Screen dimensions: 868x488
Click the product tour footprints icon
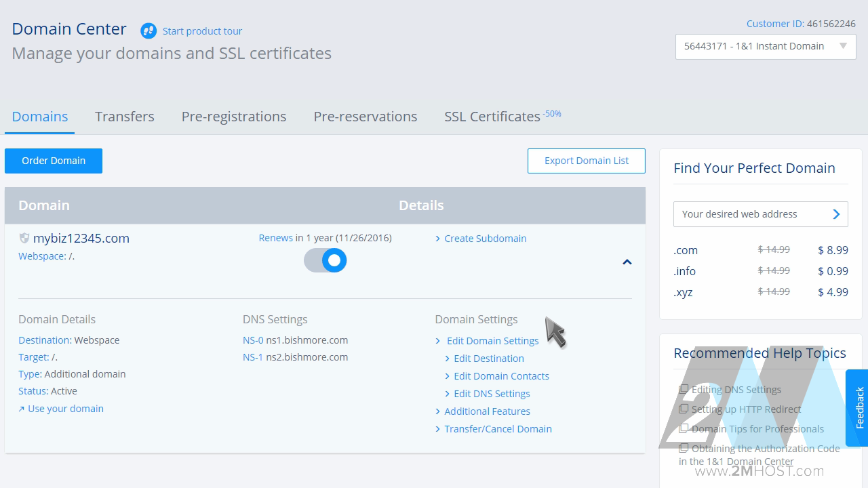click(149, 30)
